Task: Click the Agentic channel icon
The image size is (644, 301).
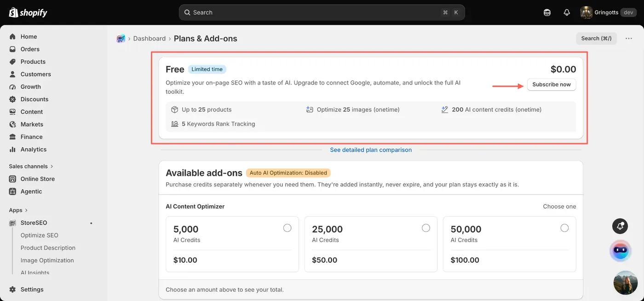Action: [x=12, y=191]
